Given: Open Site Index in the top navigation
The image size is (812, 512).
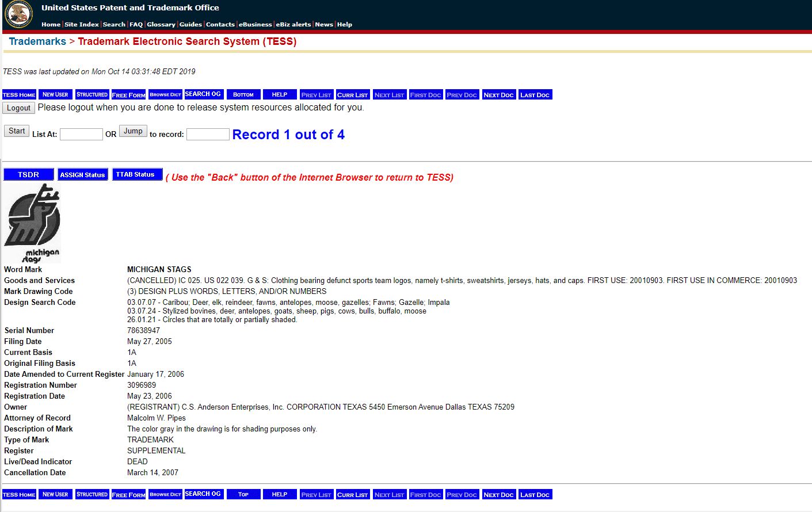Looking at the screenshot, I should coord(82,24).
